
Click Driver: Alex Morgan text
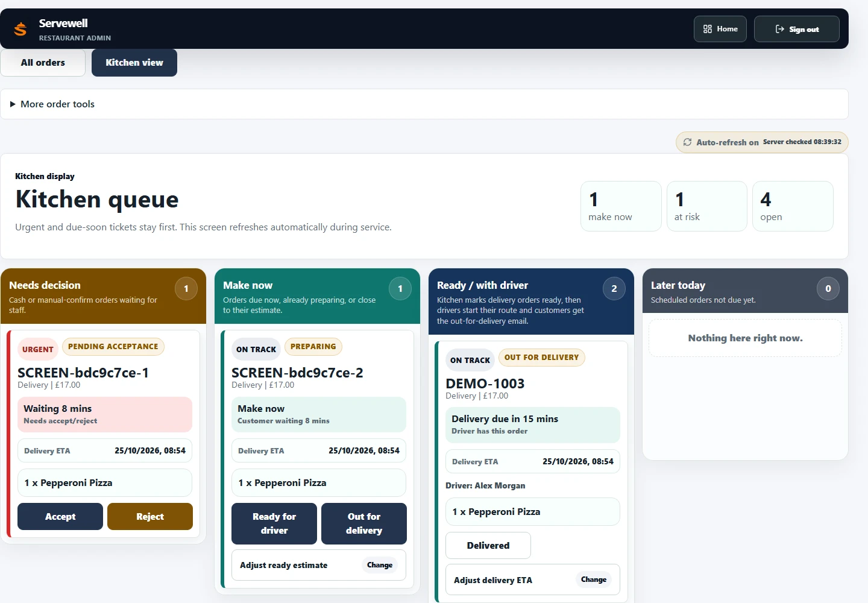click(485, 485)
